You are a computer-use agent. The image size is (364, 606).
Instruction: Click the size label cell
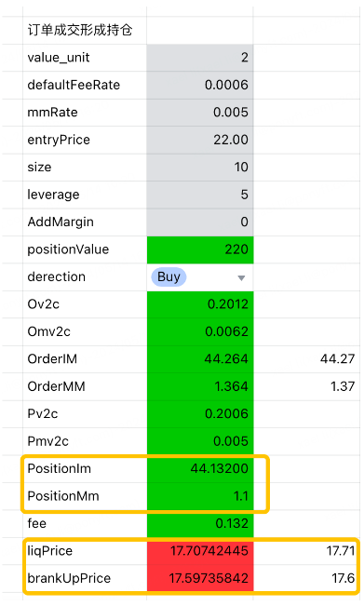tap(85, 168)
